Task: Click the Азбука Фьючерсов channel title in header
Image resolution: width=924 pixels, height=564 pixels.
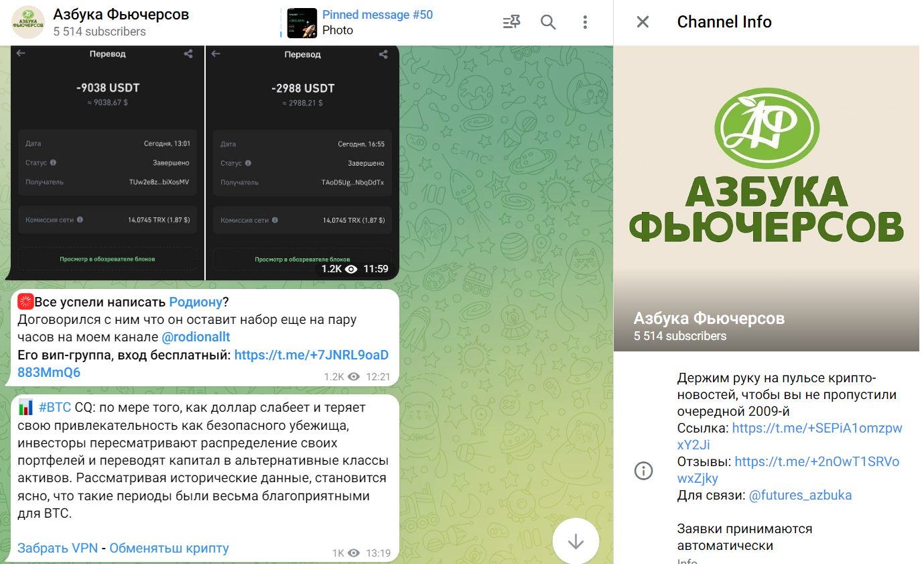Action: pos(121,14)
